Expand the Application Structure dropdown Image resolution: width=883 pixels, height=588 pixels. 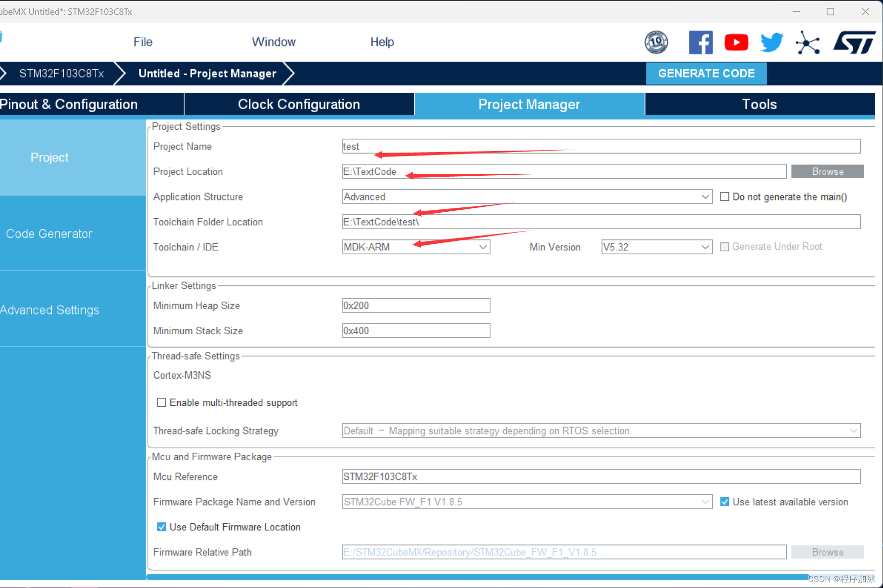pos(705,197)
